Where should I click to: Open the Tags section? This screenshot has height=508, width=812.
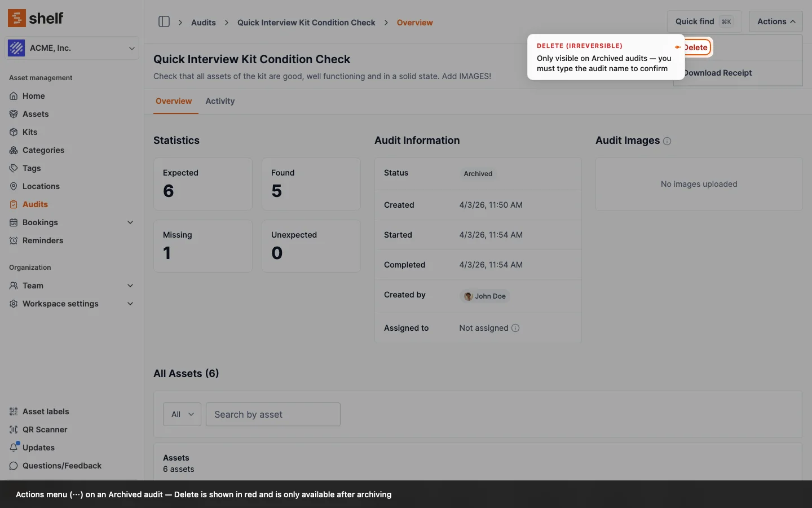(x=32, y=168)
